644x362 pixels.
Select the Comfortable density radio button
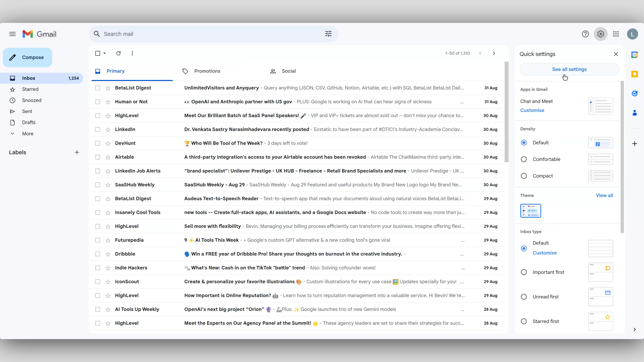[524, 159]
